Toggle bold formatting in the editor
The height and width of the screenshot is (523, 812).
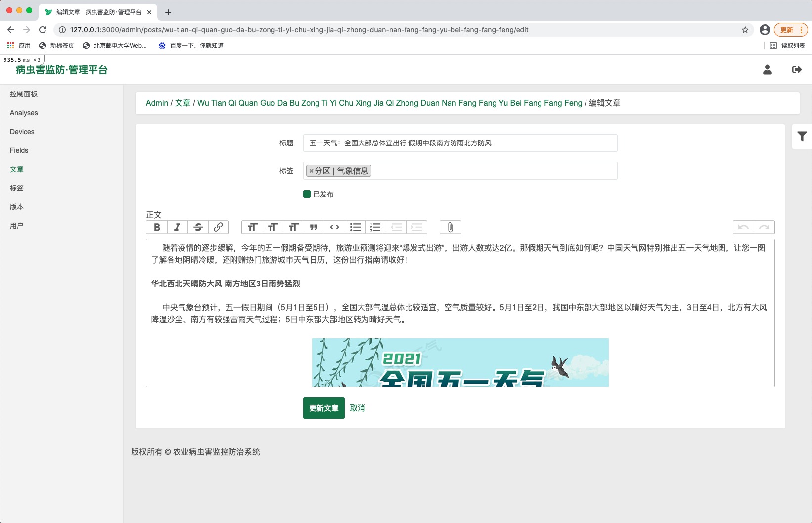[157, 227]
